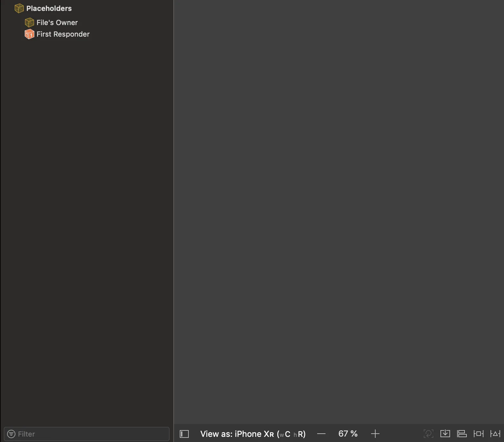Open the 67 % zoom level menu

pos(348,434)
